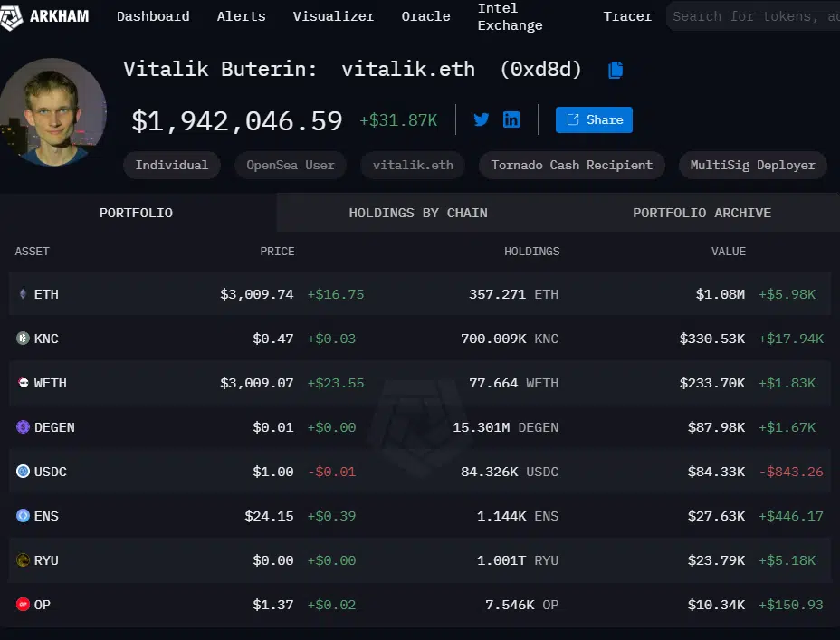The width and height of the screenshot is (840, 640).
Task: Focus the token search field
Action: (x=755, y=16)
